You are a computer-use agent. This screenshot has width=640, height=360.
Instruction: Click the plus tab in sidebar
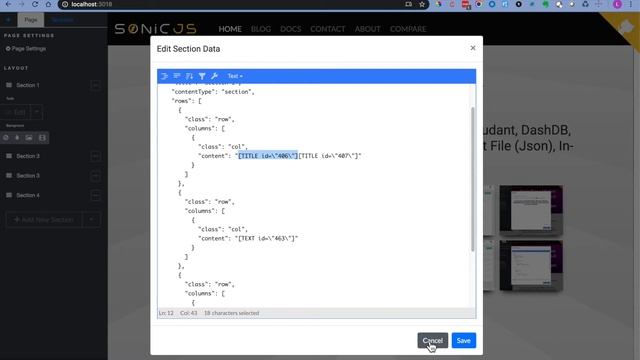8,20
